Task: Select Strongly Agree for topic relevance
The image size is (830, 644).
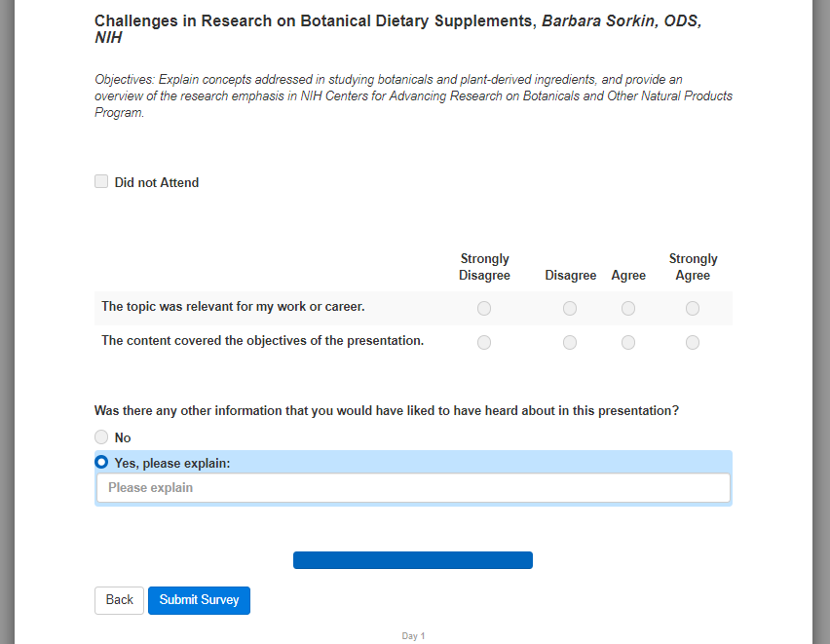Action: (693, 308)
